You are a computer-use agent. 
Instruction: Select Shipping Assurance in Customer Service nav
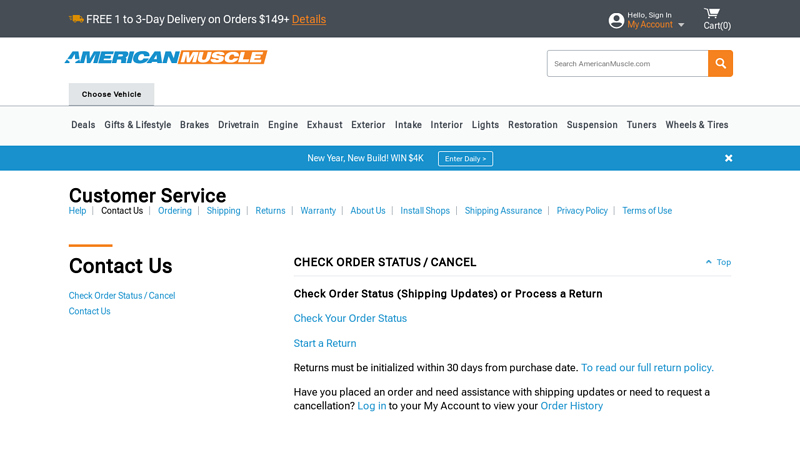coord(503,211)
